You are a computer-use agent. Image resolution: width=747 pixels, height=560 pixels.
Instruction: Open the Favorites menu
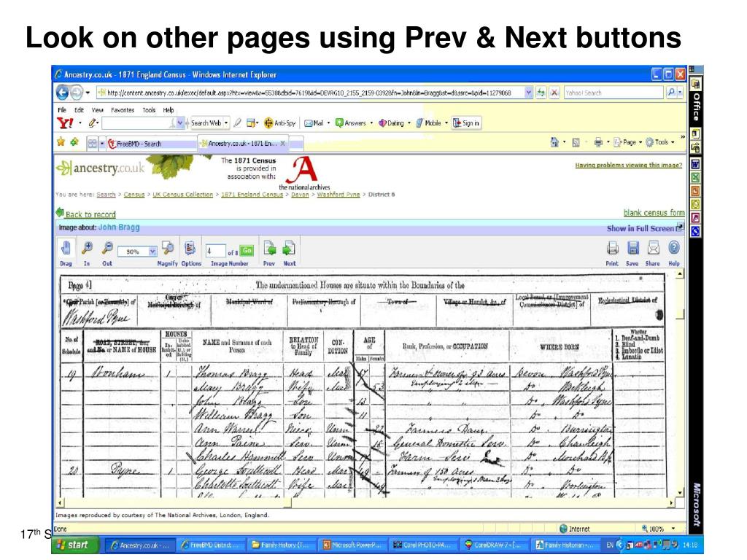coord(123,110)
